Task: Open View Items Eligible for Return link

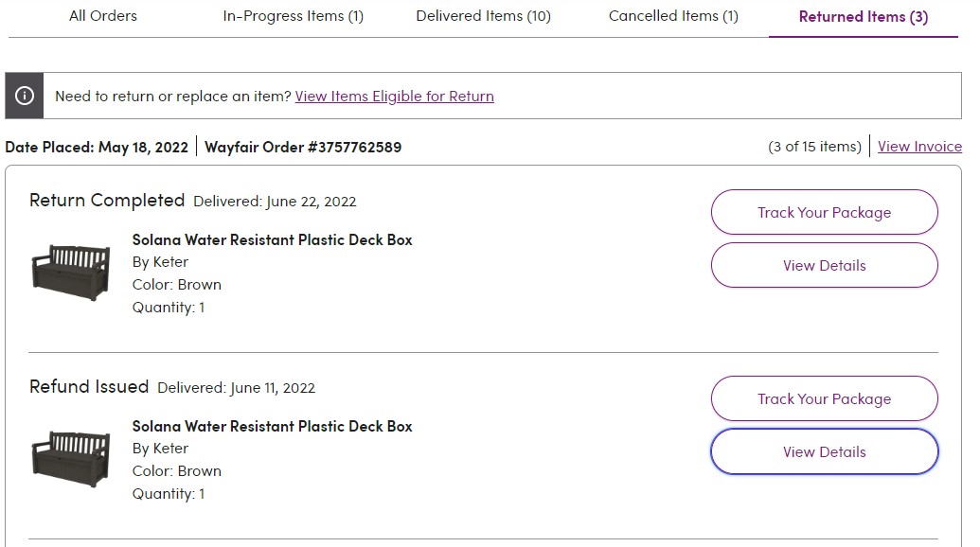Action: (395, 97)
